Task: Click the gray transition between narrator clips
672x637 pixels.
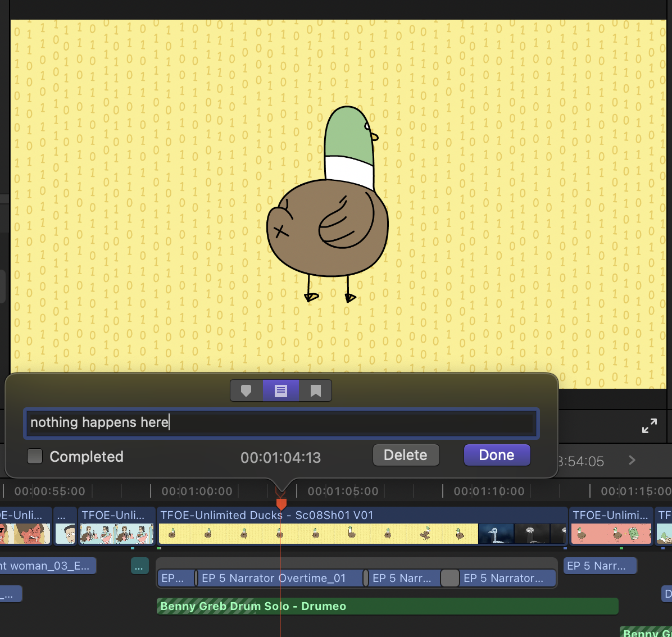Action: click(449, 578)
